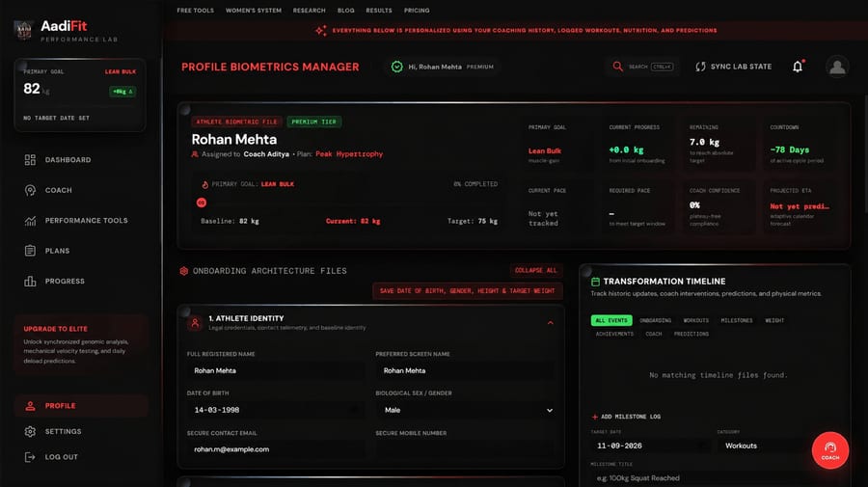
Task: Click the Transformation Timeline calendar icon
Action: coord(596,282)
